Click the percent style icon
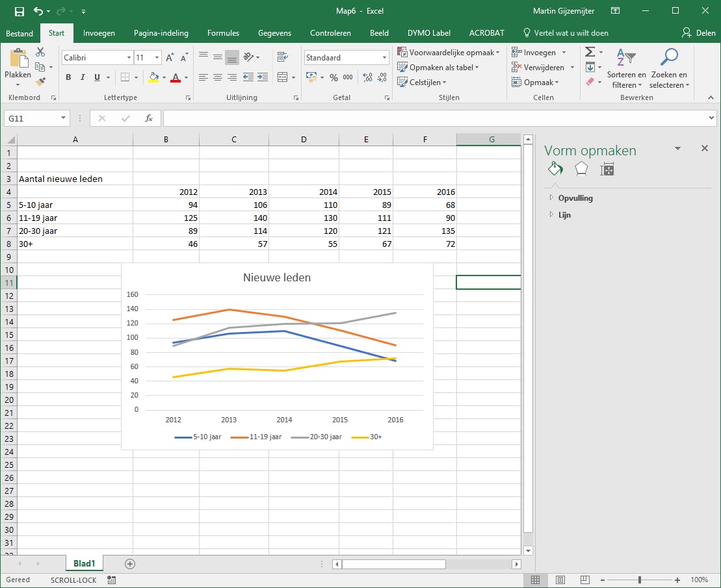721x588 pixels. 334,77
